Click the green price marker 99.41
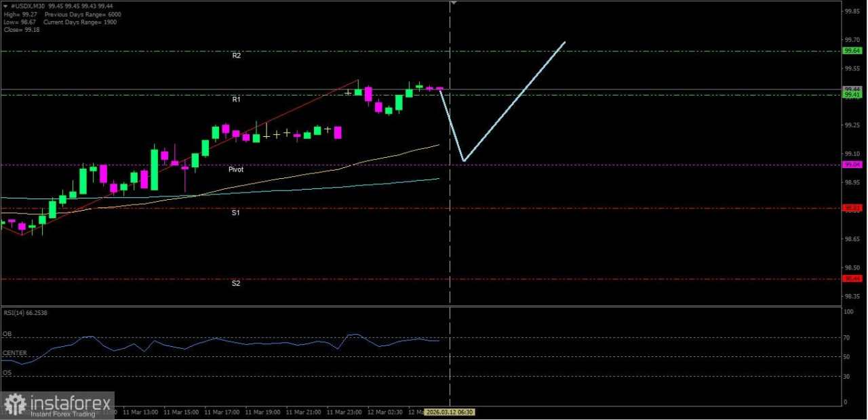This screenshot has width=868, height=420. [x=851, y=95]
